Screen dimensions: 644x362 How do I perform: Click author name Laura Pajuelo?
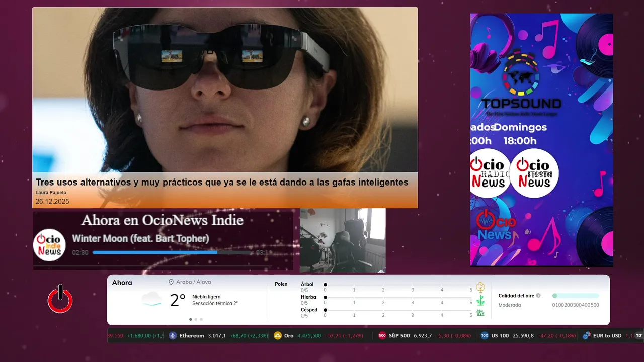point(51,193)
